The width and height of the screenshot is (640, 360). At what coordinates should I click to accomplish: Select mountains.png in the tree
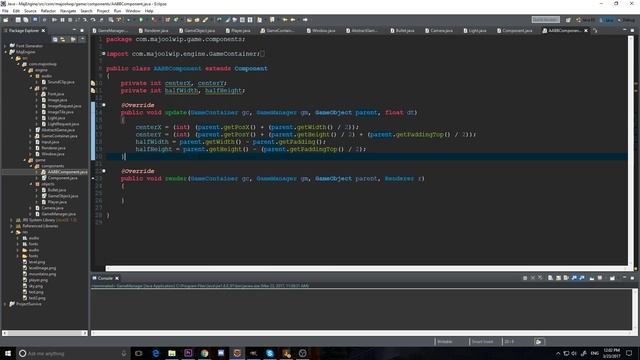point(39,274)
